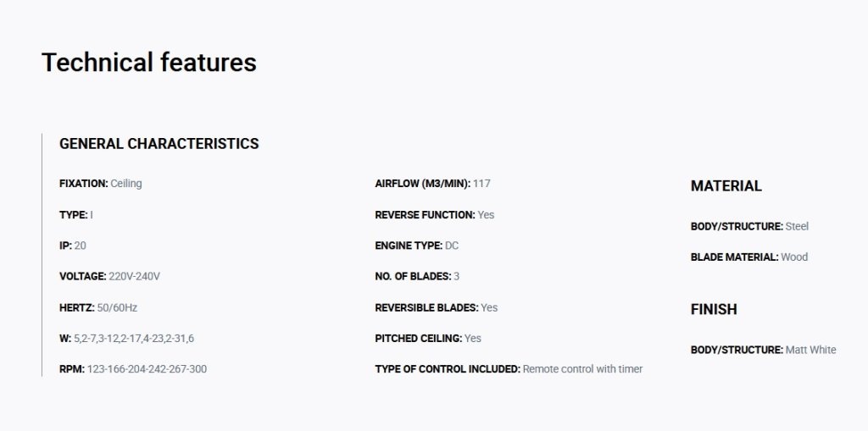Select the VOLTAGE 220V-240V entry
The height and width of the screenshot is (431, 868).
pyautogui.click(x=109, y=276)
